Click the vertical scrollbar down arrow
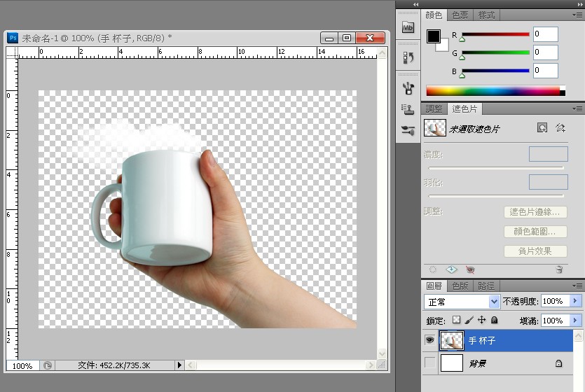Viewport: 585px width, 392px height. (x=382, y=353)
